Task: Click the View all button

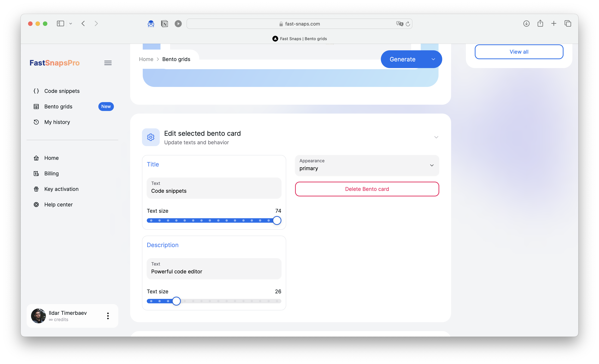Action: [x=519, y=52]
